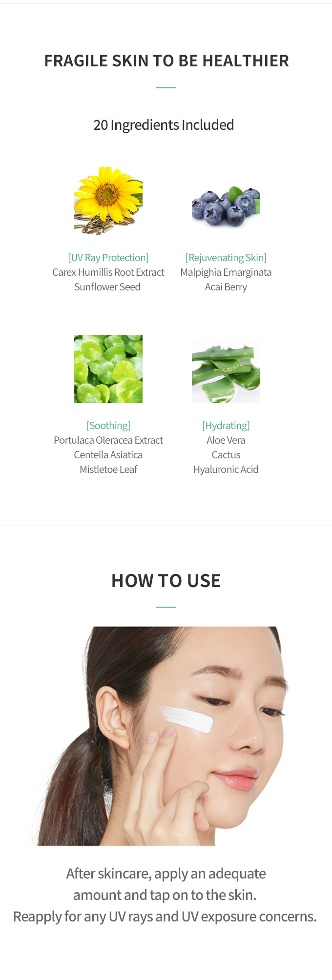Viewport: 332px width, 980px height.
Task: Click the sunflower ingredient image
Action: tap(108, 201)
